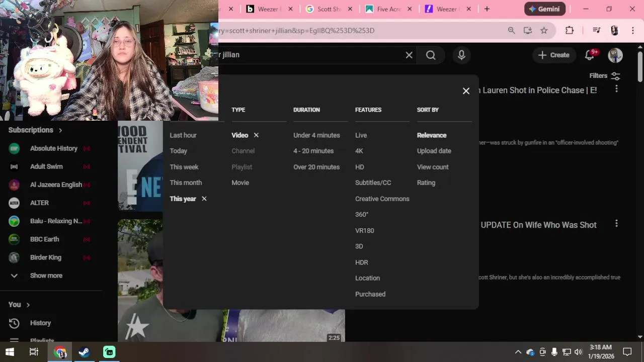Open Steam from the taskbar

[x=84, y=352]
